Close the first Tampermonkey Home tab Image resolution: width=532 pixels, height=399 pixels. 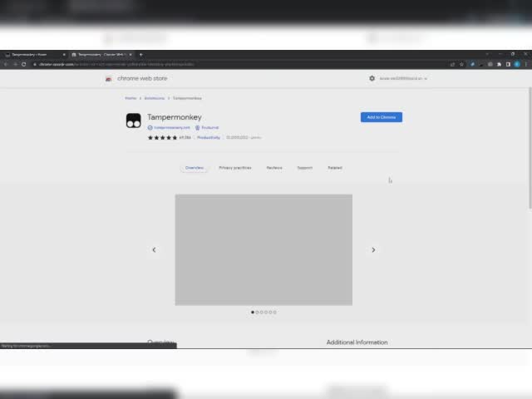(x=64, y=55)
